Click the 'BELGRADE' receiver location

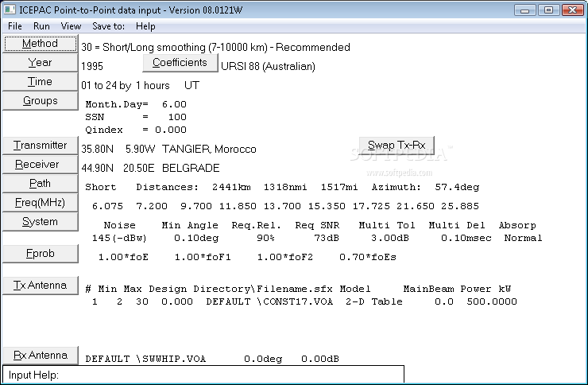191,168
